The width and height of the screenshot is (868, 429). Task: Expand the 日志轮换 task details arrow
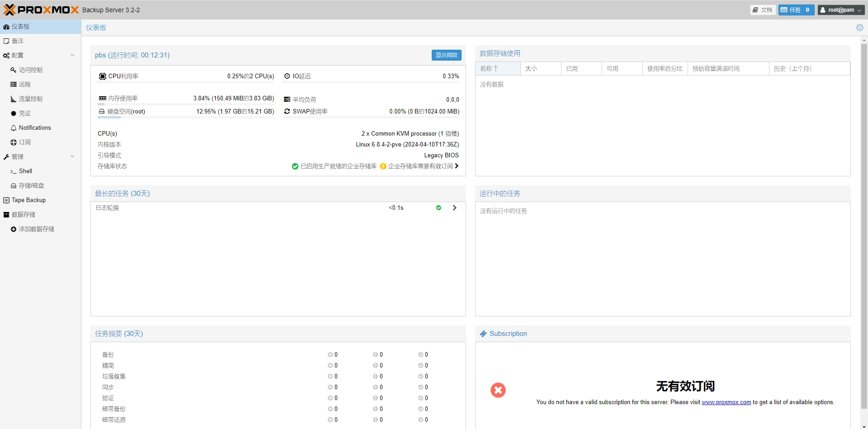(x=454, y=208)
